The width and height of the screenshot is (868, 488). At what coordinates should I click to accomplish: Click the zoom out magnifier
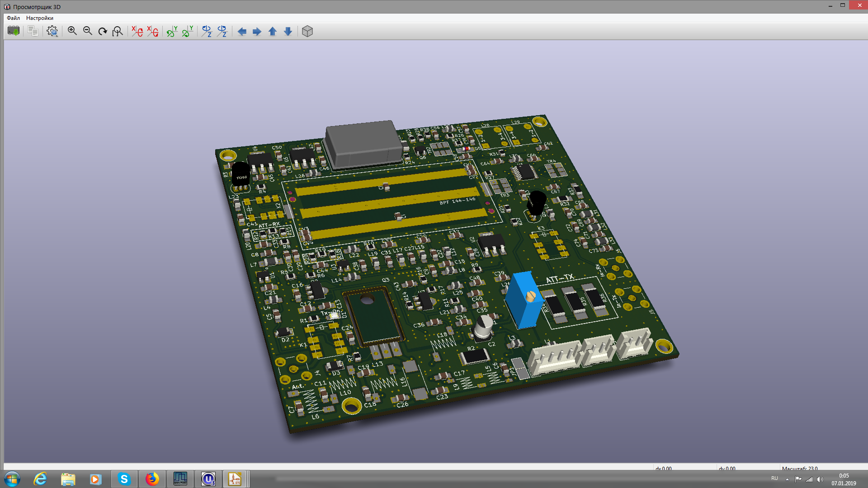pos(87,31)
